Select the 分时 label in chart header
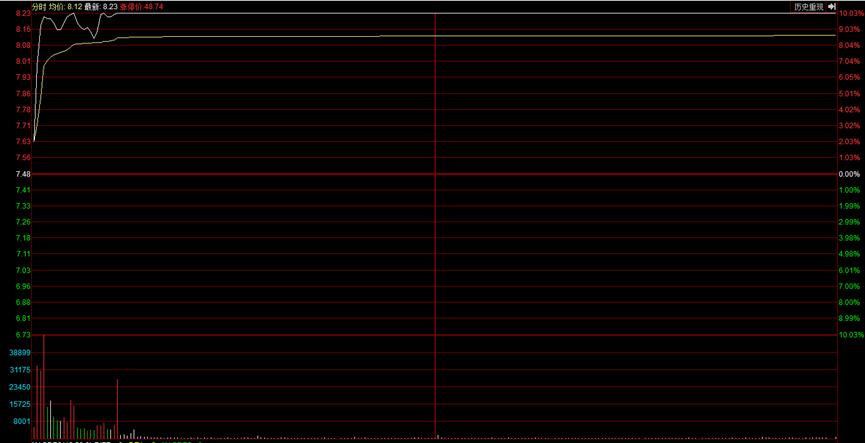865x443 pixels. (39, 7)
